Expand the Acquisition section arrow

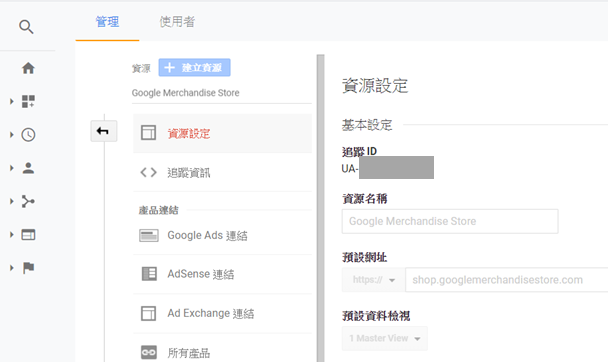coord(12,201)
